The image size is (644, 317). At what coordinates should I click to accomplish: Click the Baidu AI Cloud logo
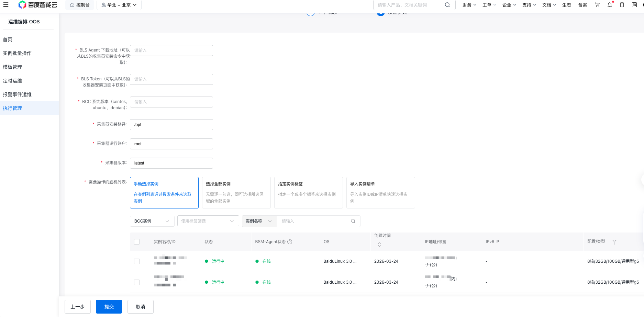pos(38,5)
